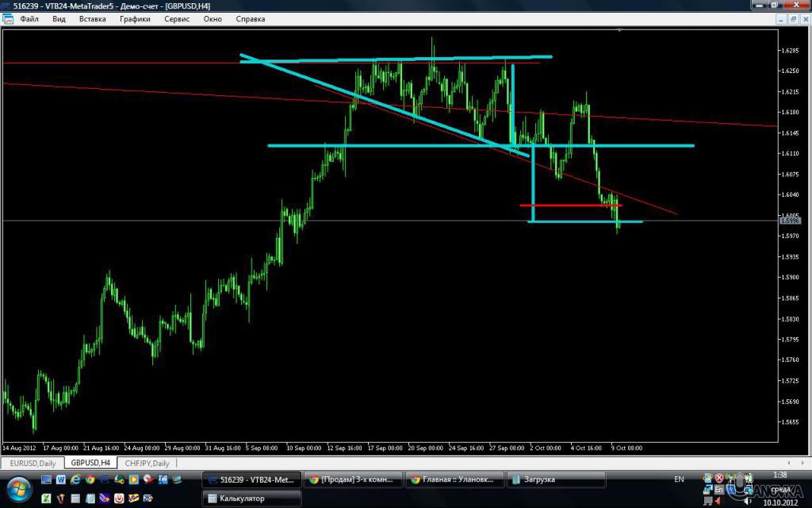Launch MetaTrader from quick launch icon

105,479
